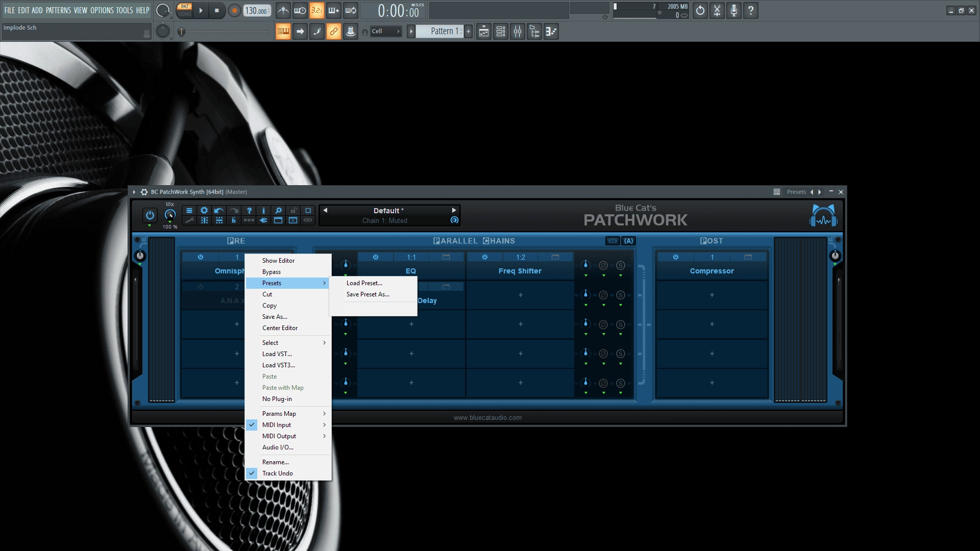This screenshot has height=551, width=980.
Task: Show editor window icon for Compressor slot
Action: 748,257
